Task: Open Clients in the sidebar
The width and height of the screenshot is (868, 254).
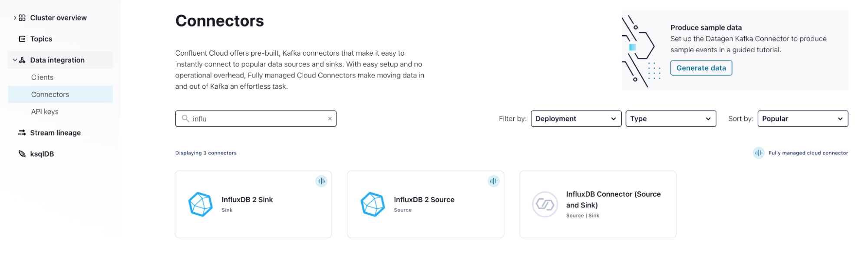Action: point(42,77)
